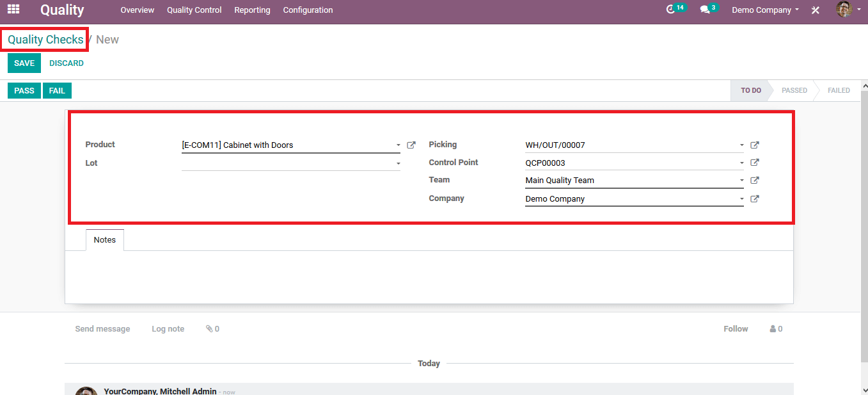Expand the Control Point dropdown arrow
This screenshot has height=395, width=868.
[742, 163]
